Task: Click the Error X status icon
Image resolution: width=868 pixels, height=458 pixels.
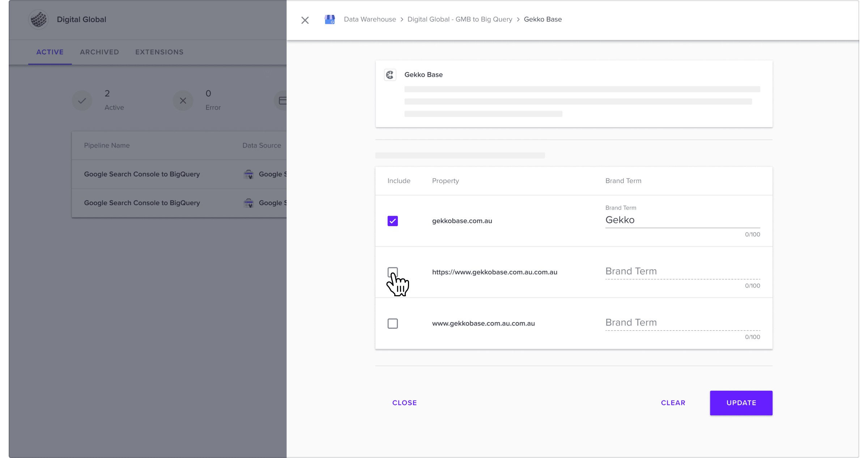Action: tap(183, 101)
